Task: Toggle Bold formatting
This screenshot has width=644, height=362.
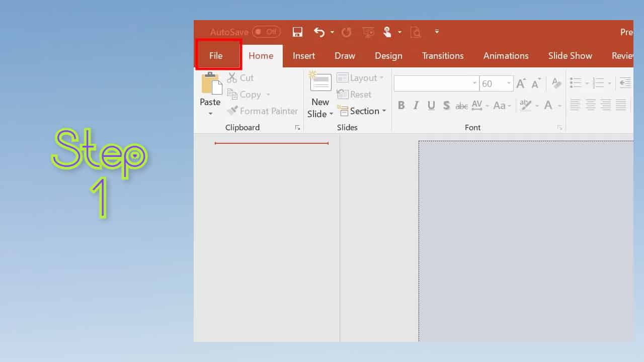Action: point(401,106)
